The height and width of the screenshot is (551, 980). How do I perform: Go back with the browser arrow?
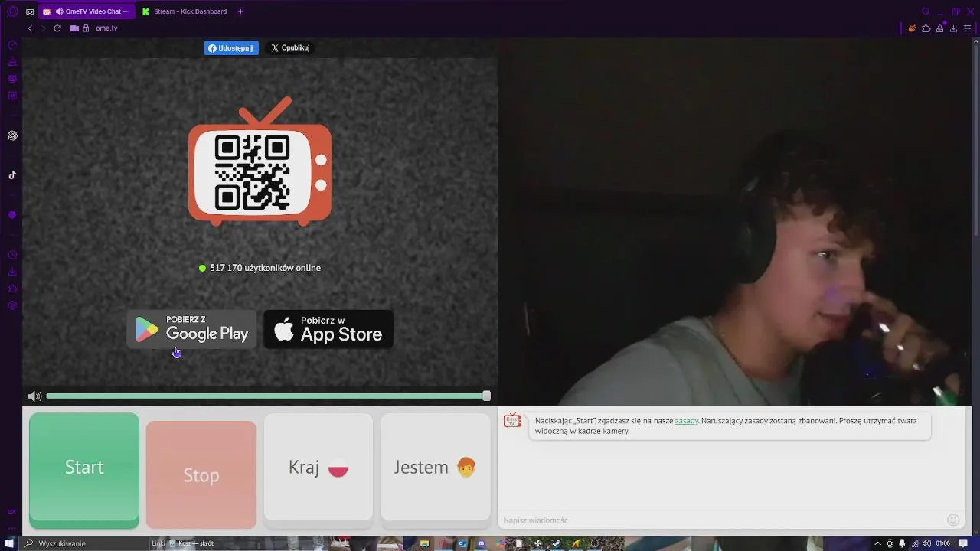pos(30,28)
